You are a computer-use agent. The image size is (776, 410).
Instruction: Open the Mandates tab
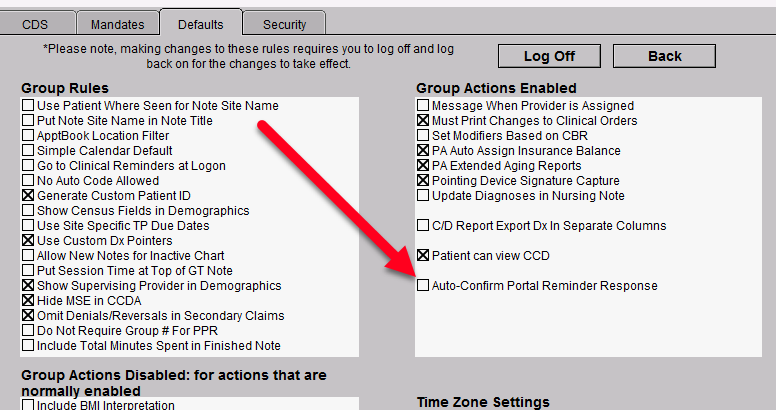(x=117, y=24)
